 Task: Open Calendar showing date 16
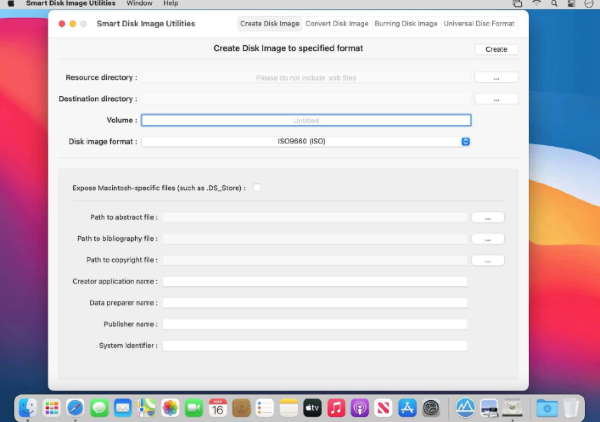218,408
